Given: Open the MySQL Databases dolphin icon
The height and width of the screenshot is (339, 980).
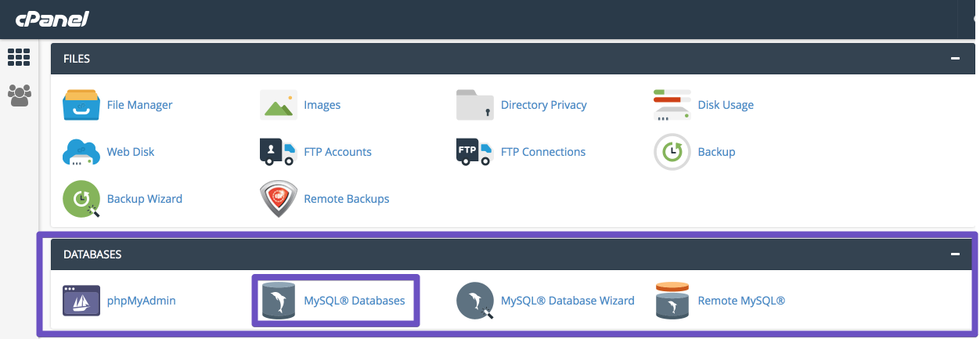Looking at the screenshot, I should pyautogui.click(x=279, y=301).
